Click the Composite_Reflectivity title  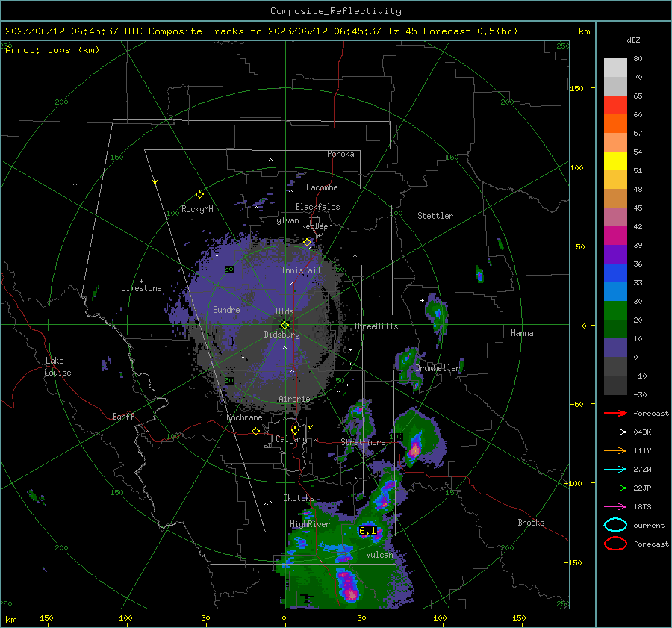click(x=336, y=11)
